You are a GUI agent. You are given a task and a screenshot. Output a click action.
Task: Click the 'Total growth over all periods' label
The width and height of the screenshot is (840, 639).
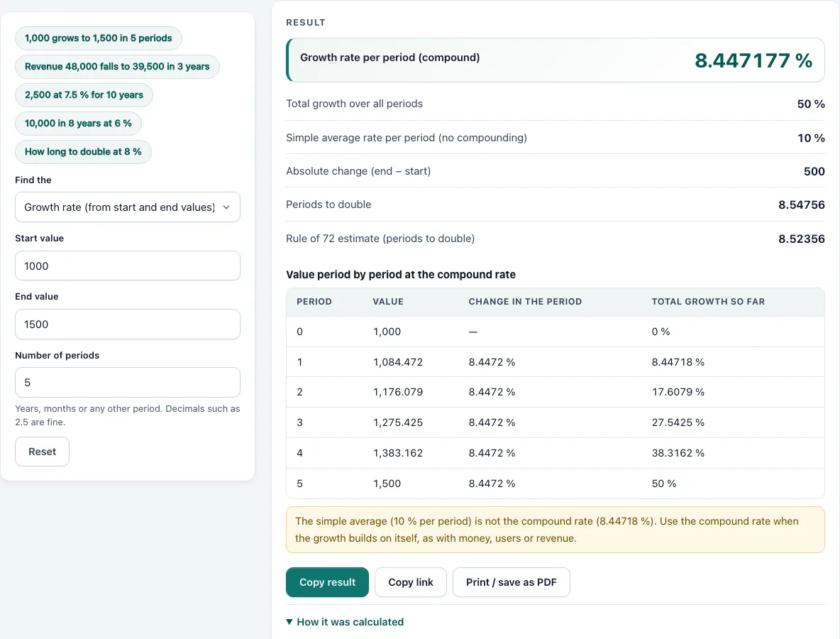point(354,104)
